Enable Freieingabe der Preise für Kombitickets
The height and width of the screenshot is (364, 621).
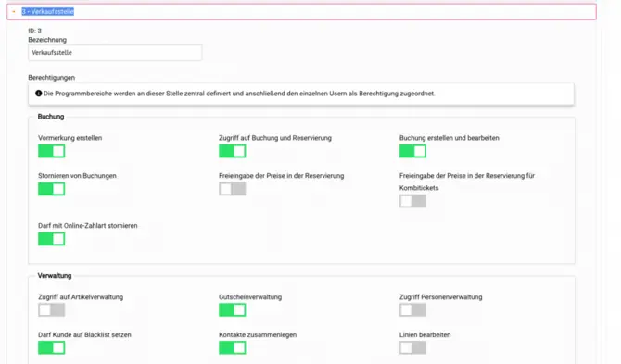coord(412,201)
